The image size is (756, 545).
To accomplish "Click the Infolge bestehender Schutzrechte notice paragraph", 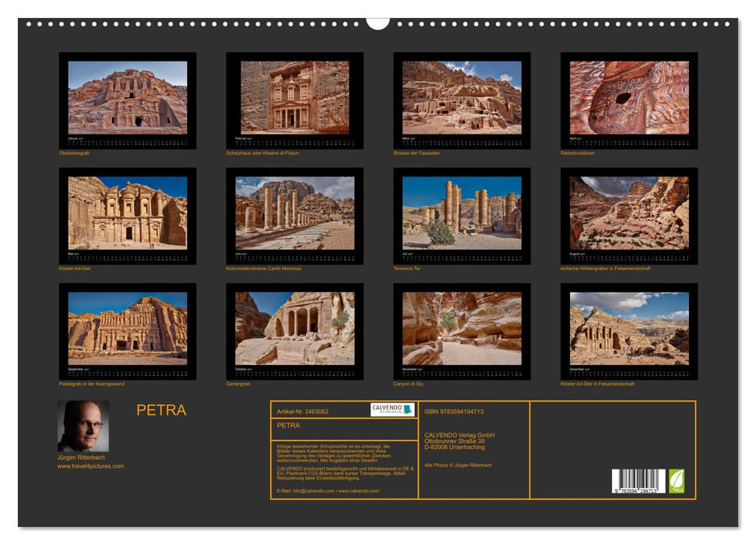I will 334,453.
